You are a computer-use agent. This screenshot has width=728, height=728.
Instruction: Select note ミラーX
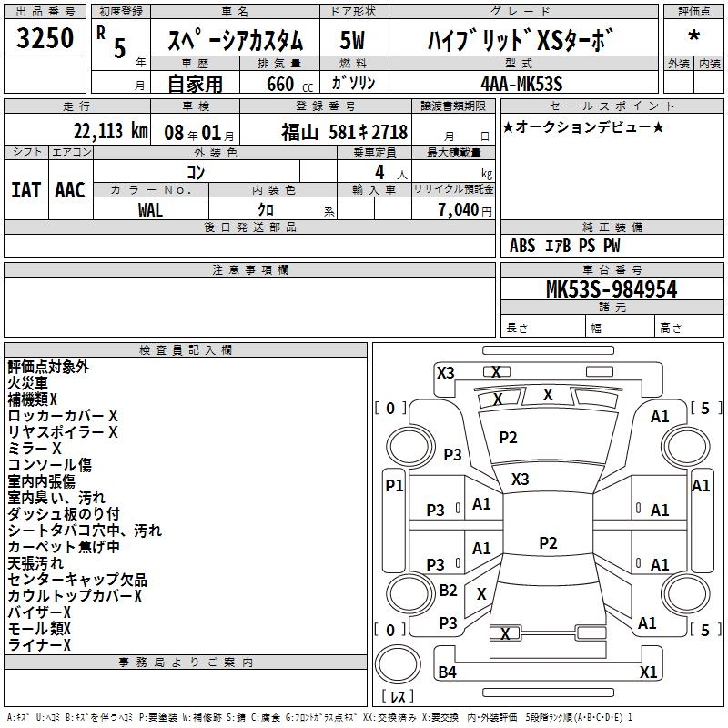[x=35, y=449]
